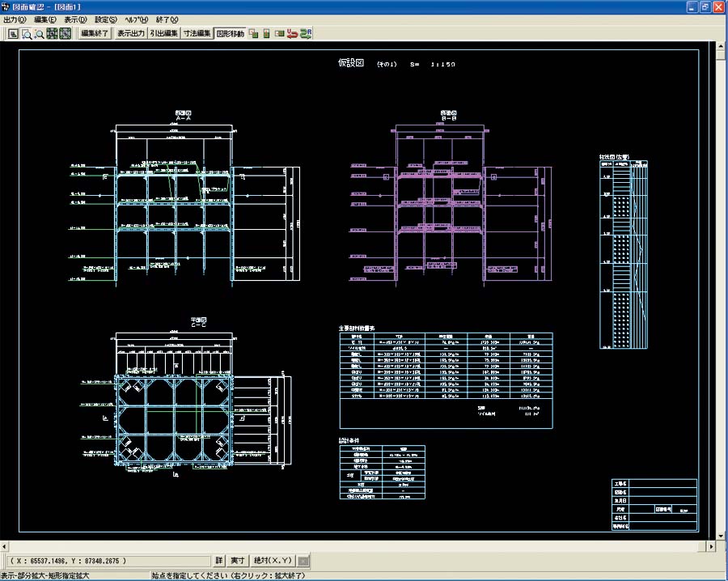Click the overlapping squares icon after 図形移動

pyautogui.click(x=253, y=33)
